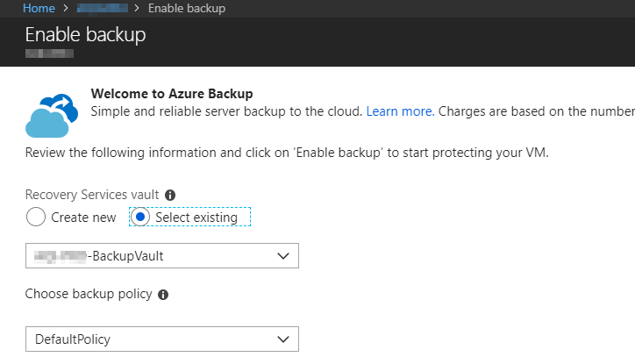The image size is (635, 364).
Task: Click the Enable backup page title
Action: (85, 35)
